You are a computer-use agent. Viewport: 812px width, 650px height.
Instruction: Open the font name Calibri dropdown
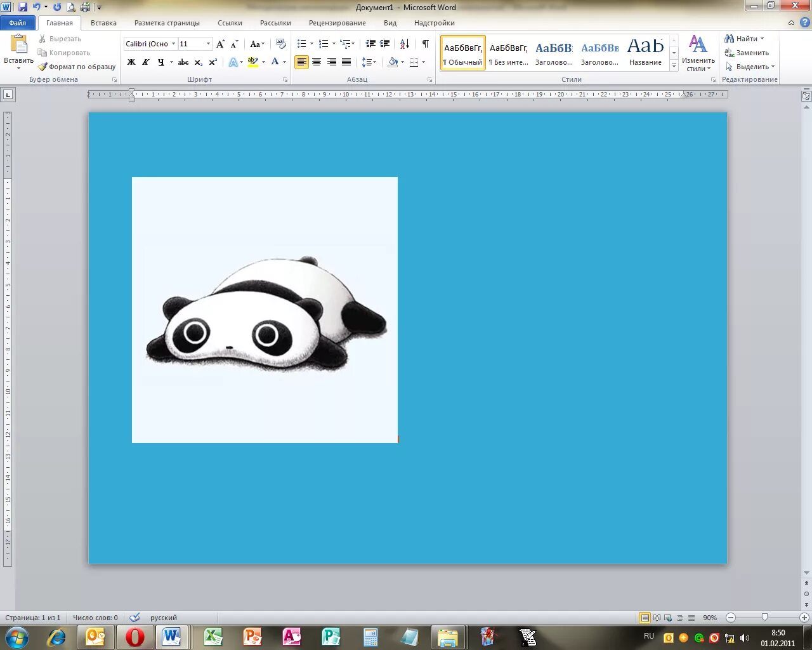click(x=173, y=44)
